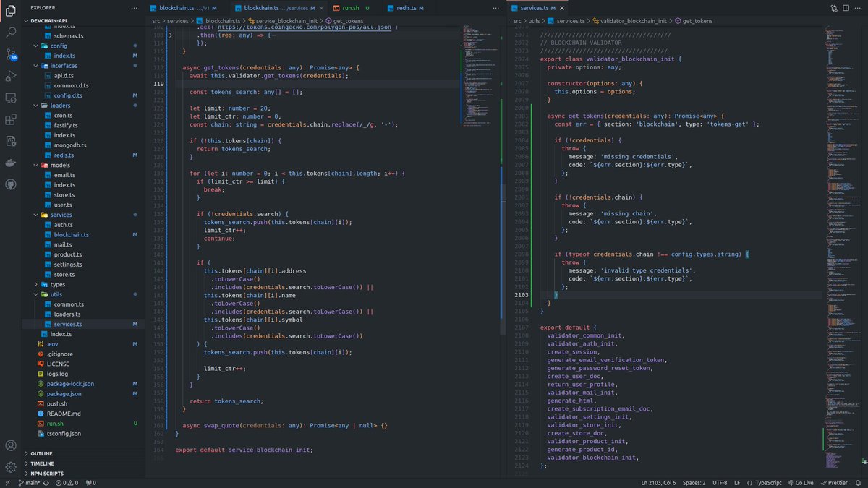The width and height of the screenshot is (868, 488).
Task: Open the Run and Debug view
Action: pos(11,76)
